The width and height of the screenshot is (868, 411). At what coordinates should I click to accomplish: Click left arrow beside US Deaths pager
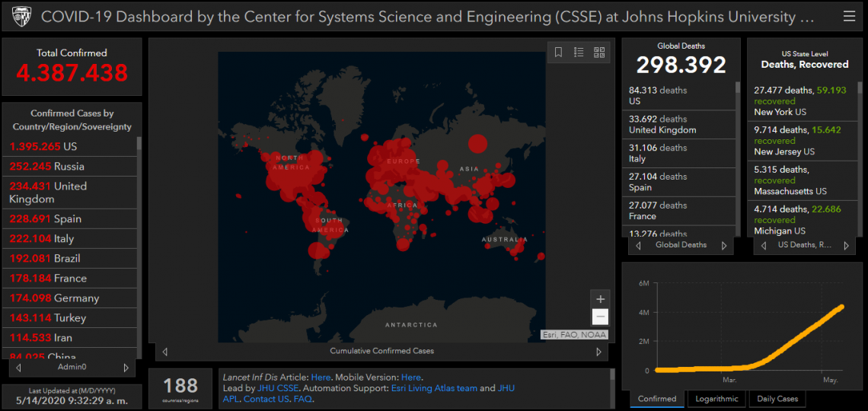click(764, 245)
